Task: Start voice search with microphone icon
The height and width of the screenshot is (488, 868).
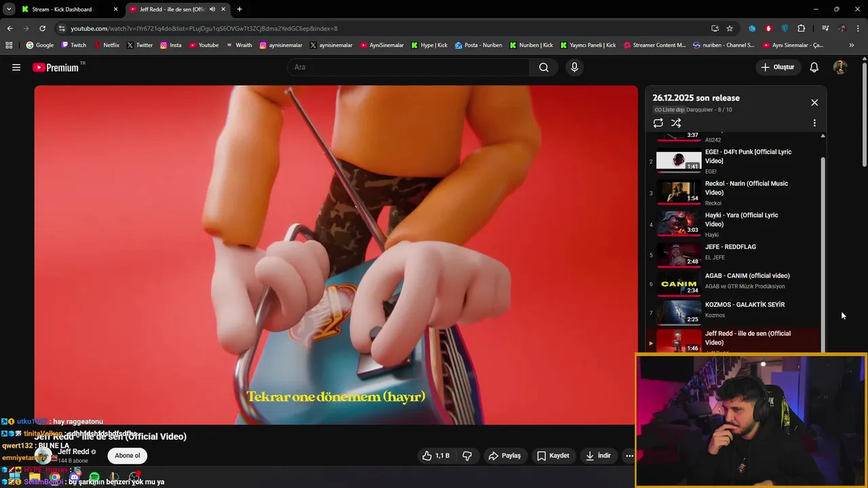Action: [x=574, y=67]
